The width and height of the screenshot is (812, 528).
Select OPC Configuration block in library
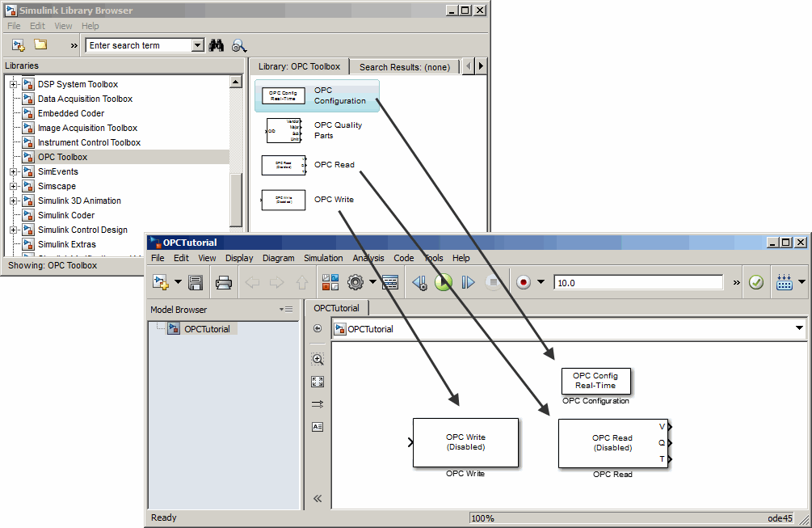coord(317,96)
